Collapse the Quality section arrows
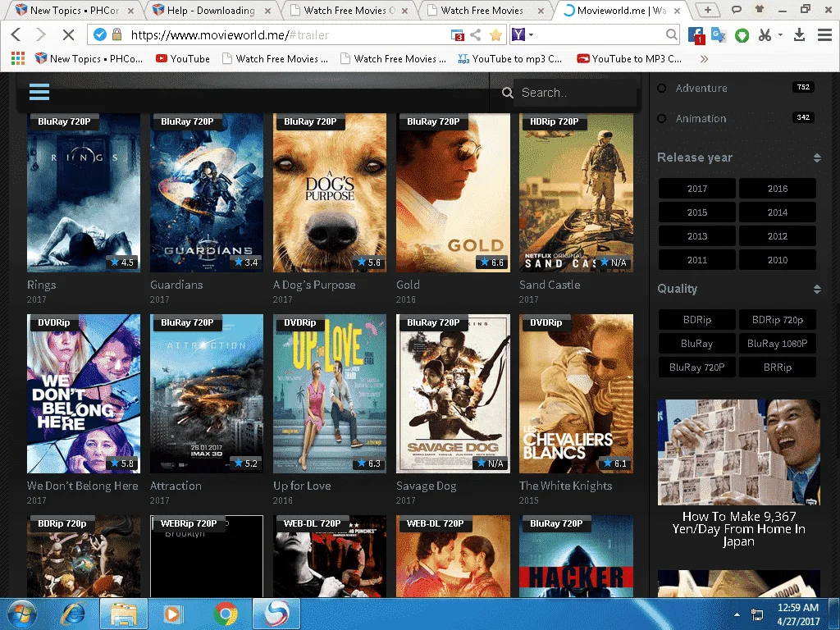 coord(817,290)
